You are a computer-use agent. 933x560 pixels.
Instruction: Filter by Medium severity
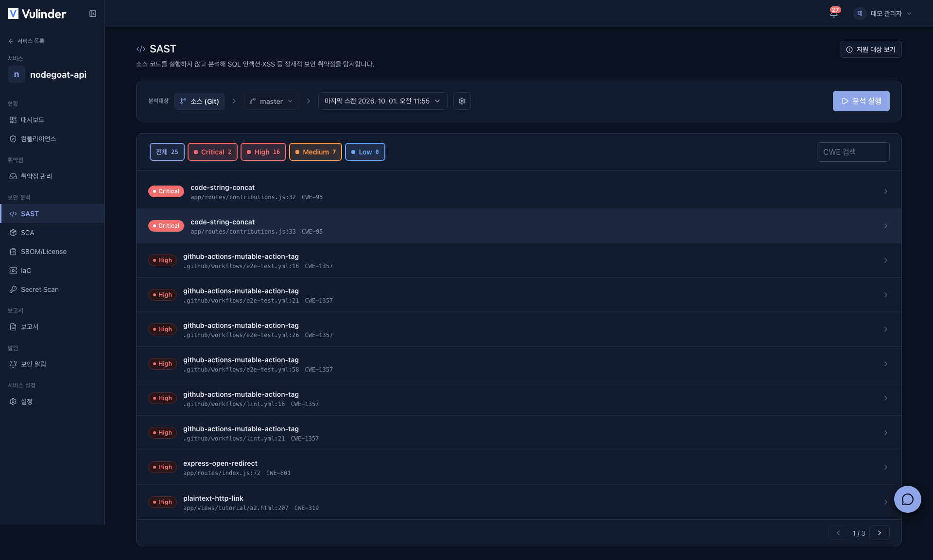click(x=315, y=152)
